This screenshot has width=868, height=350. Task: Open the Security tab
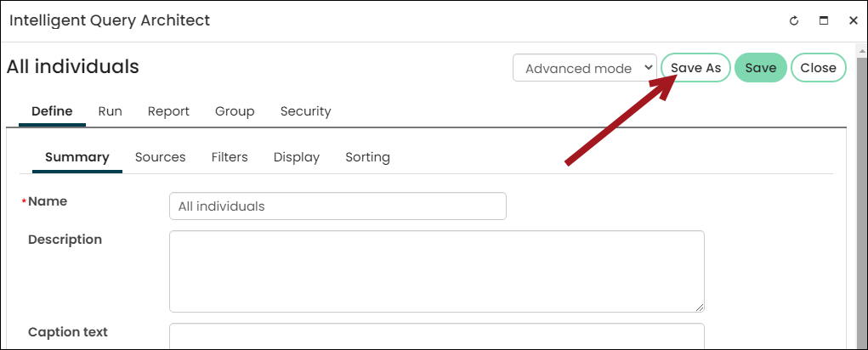(x=305, y=111)
